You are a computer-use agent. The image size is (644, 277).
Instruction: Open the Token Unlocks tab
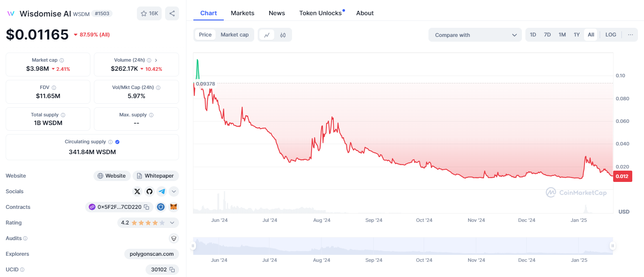click(x=320, y=13)
